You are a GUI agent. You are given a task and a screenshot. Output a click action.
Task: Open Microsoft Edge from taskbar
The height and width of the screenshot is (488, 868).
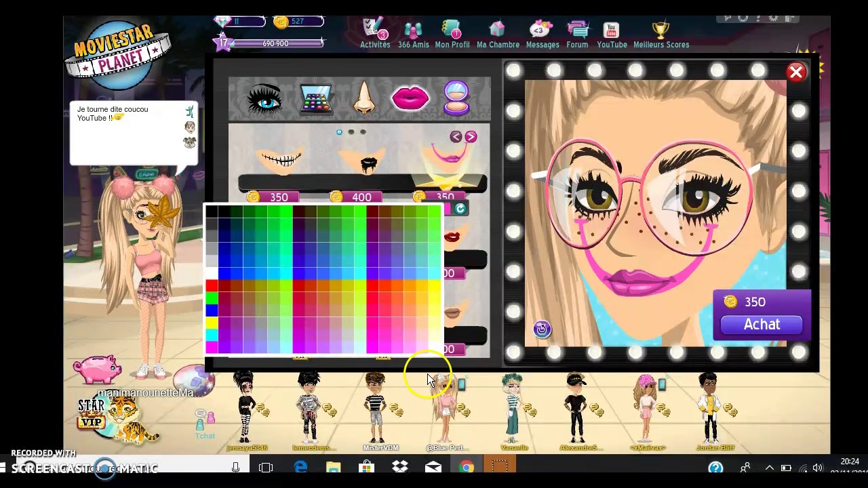tap(300, 467)
